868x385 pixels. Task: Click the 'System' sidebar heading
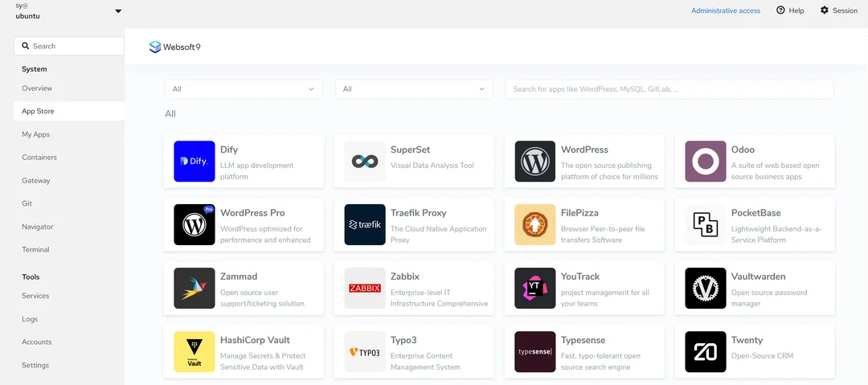(x=35, y=69)
